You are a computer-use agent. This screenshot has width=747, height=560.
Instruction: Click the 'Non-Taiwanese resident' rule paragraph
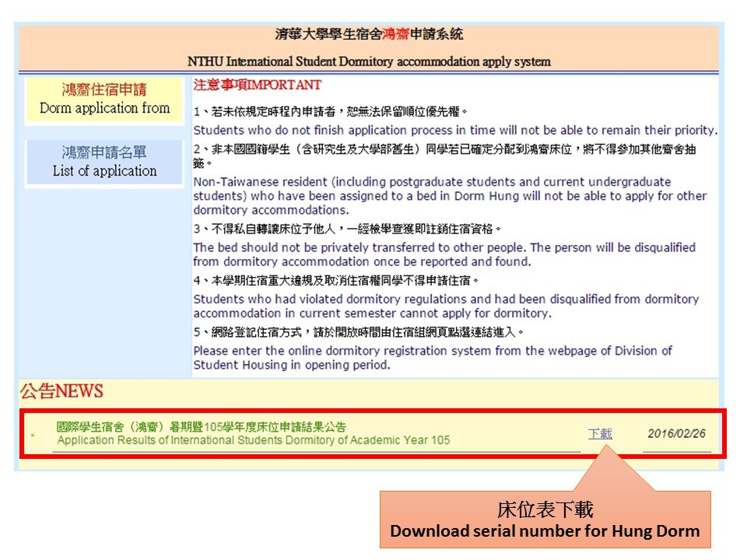pyautogui.click(x=450, y=196)
